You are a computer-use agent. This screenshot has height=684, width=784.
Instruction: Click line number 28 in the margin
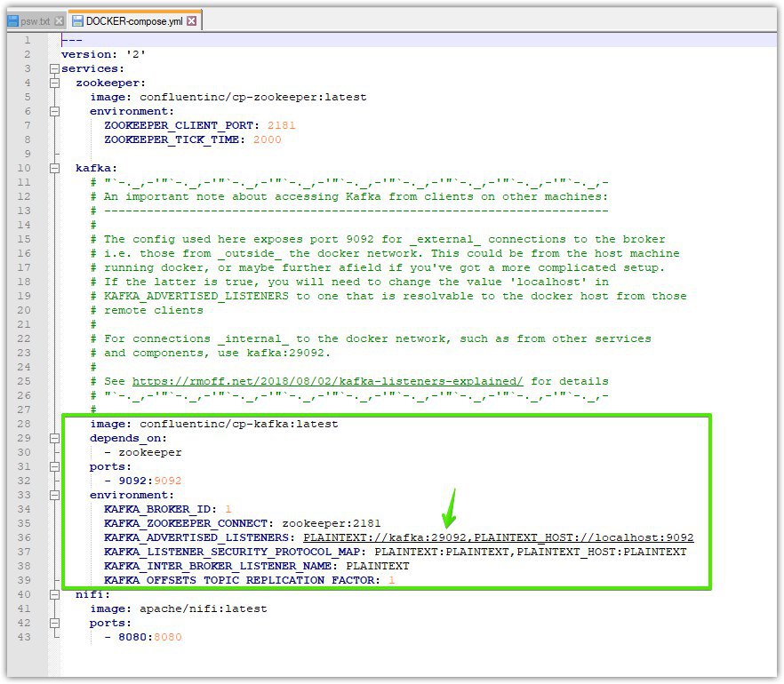[24, 425]
